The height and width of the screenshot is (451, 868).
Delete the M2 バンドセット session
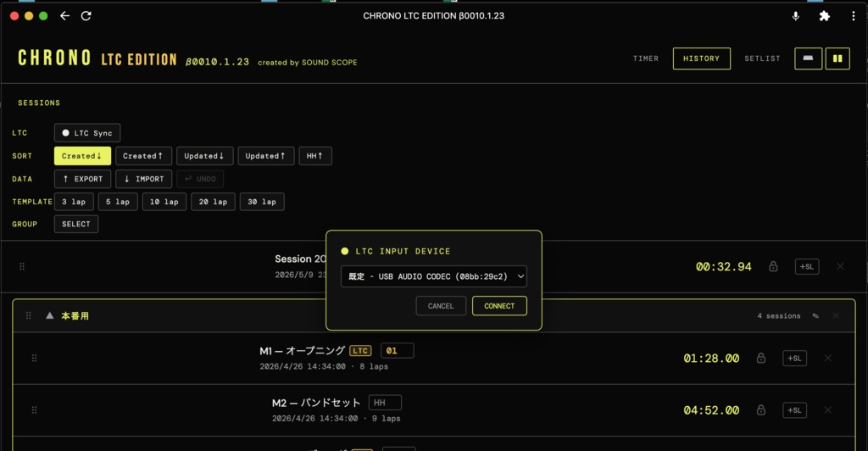point(828,410)
